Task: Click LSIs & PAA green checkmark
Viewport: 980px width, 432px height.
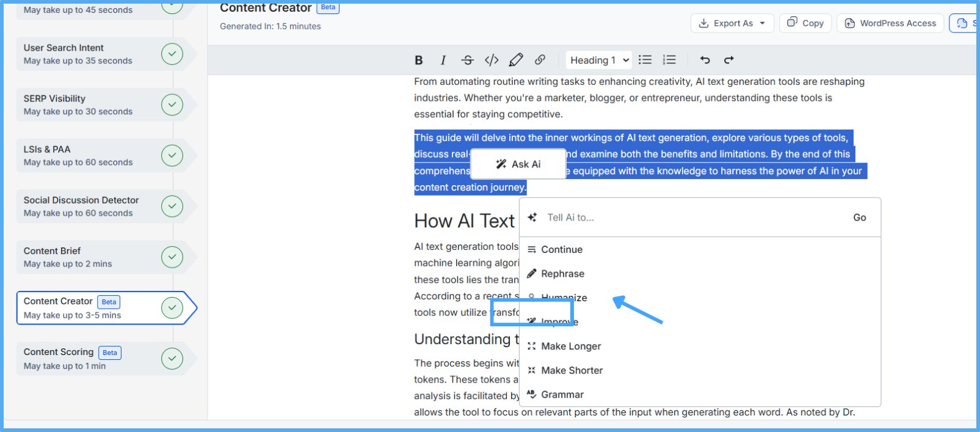Action: coord(172,155)
